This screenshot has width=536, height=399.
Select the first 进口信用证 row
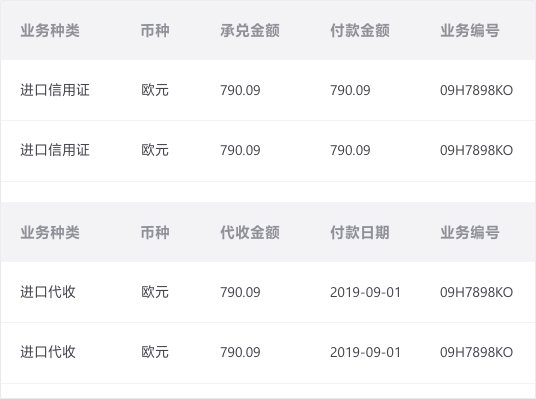click(268, 90)
